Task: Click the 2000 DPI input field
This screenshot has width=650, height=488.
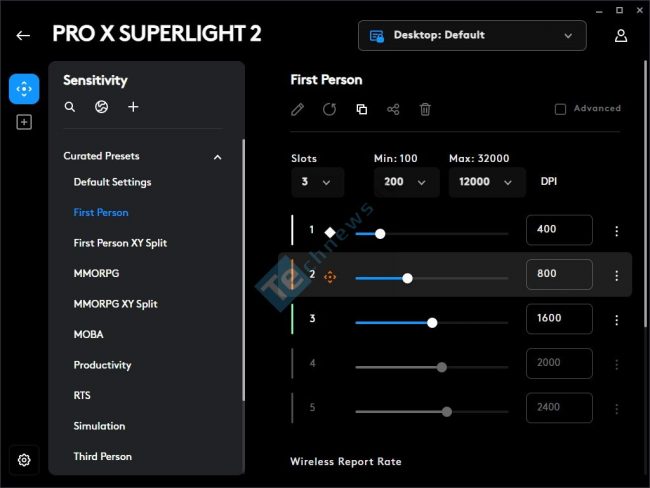Action: coord(559,363)
